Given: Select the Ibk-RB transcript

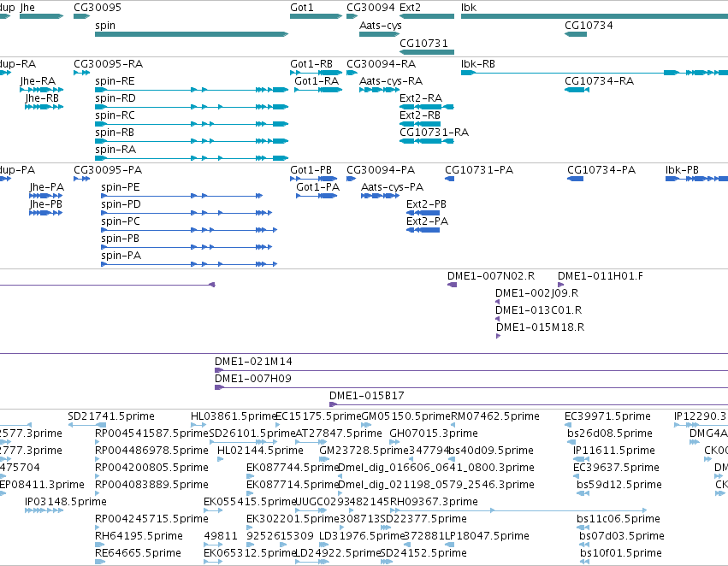Looking at the screenshot, I should tap(595, 73).
